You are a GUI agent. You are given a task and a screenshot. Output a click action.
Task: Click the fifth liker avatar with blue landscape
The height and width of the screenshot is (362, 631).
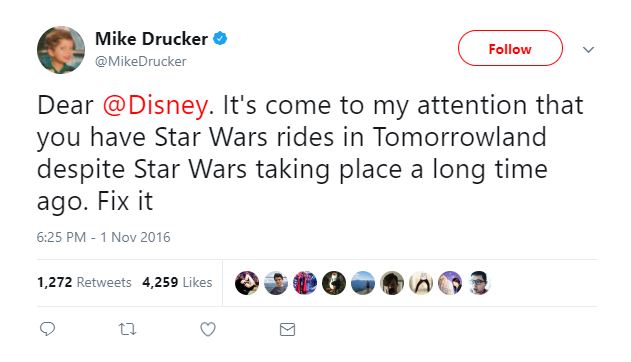(363, 283)
